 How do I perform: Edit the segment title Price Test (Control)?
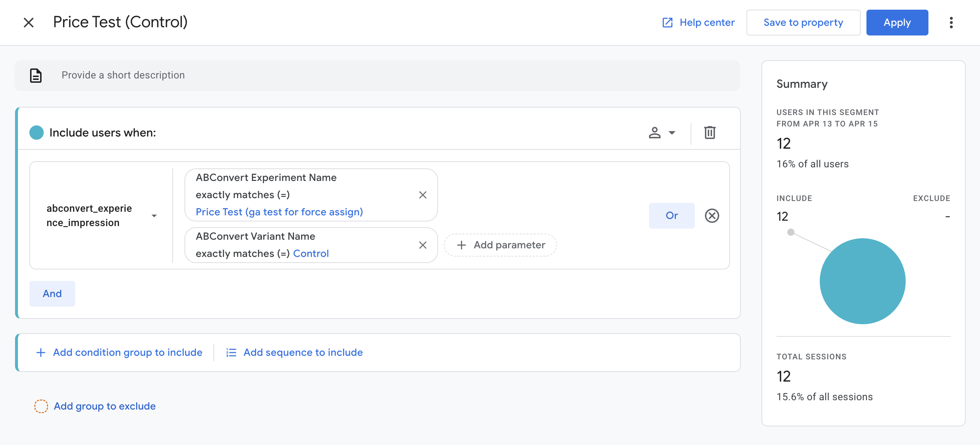click(120, 22)
